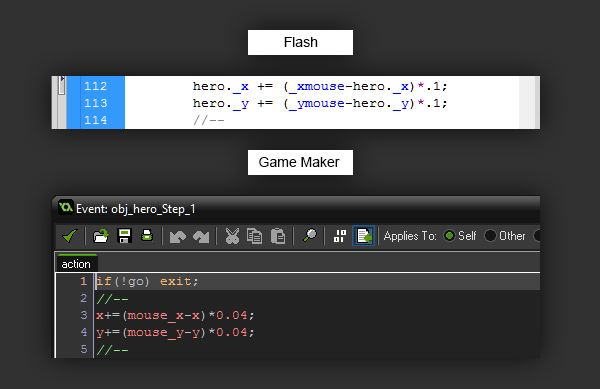
Task: Click the hero._x code line in Flash
Action: (x=320, y=86)
